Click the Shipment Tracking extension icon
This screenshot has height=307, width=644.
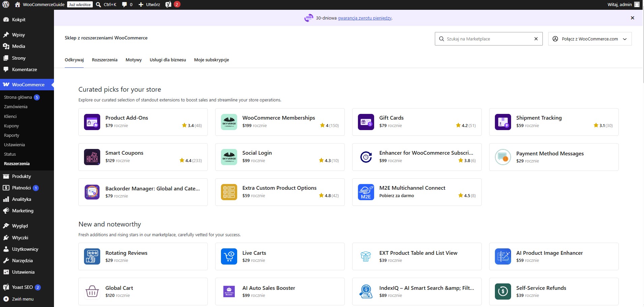(x=503, y=122)
